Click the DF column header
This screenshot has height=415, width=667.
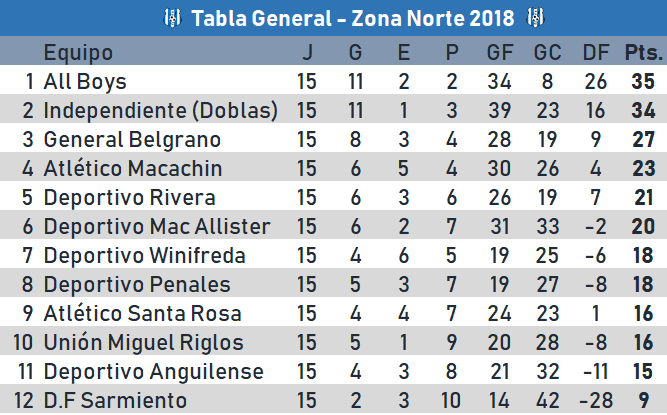pos(594,53)
